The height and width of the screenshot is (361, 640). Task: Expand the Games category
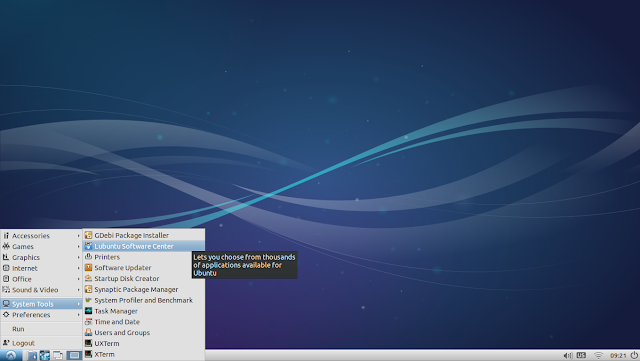[41, 247]
